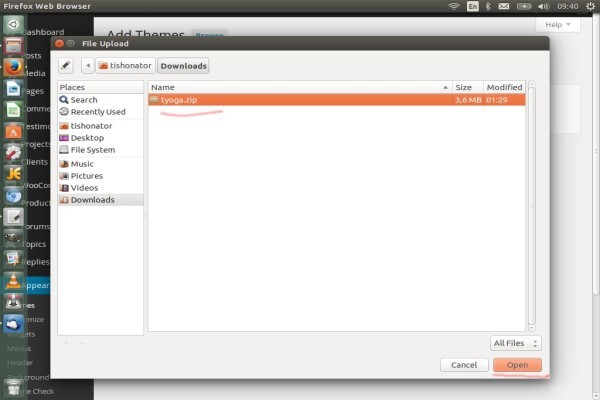The image size is (600, 400).
Task: Open the clock showing 09:40
Action: [567, 6]
